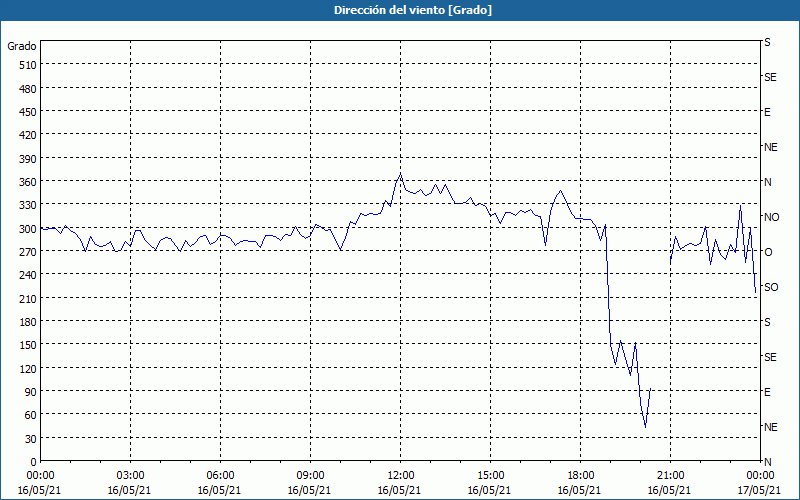The height and width of the screenshot is (500, 800).
Task: Click the curve's lowest dip near 45 degrees
Action: click(645, 427)
